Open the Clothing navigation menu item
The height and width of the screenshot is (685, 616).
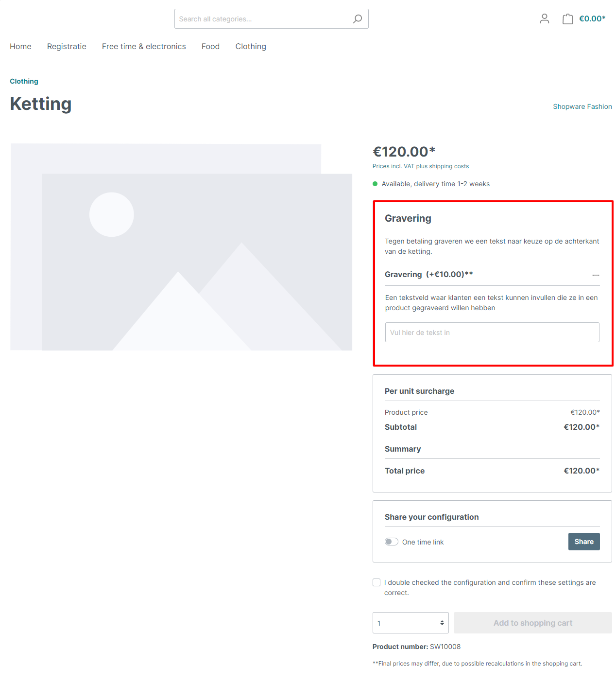click(251, 46)
